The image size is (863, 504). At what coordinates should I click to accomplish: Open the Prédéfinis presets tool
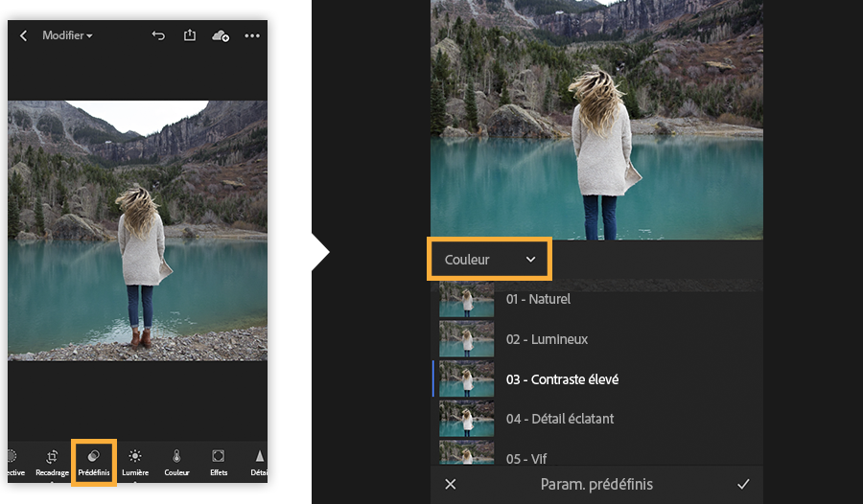tap(94, 462)
